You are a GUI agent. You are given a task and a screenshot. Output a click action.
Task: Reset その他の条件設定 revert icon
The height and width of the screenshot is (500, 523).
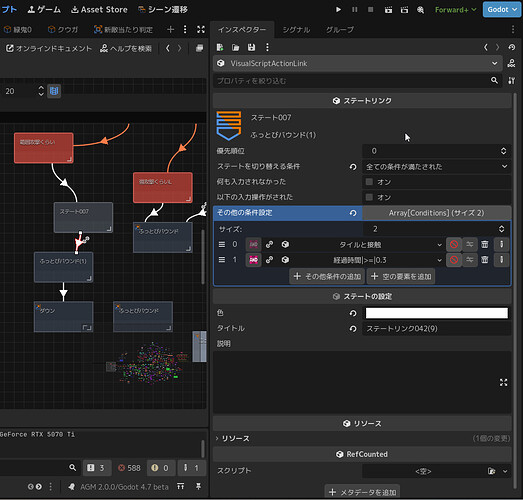(353, 213)
